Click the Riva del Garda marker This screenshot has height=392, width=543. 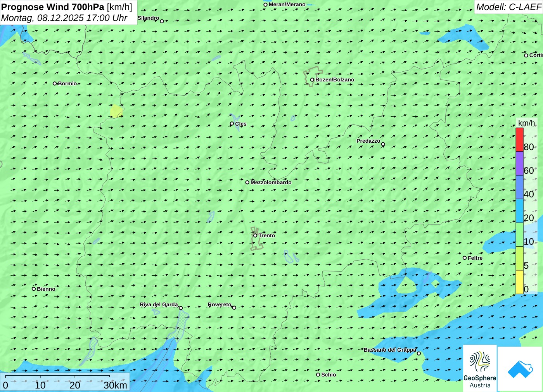pyautogui.click(x=181, y=308)
